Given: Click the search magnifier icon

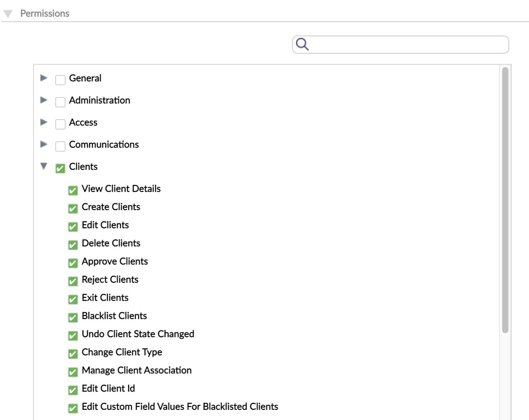Looking at the screenshot, I should coord(302,45).
